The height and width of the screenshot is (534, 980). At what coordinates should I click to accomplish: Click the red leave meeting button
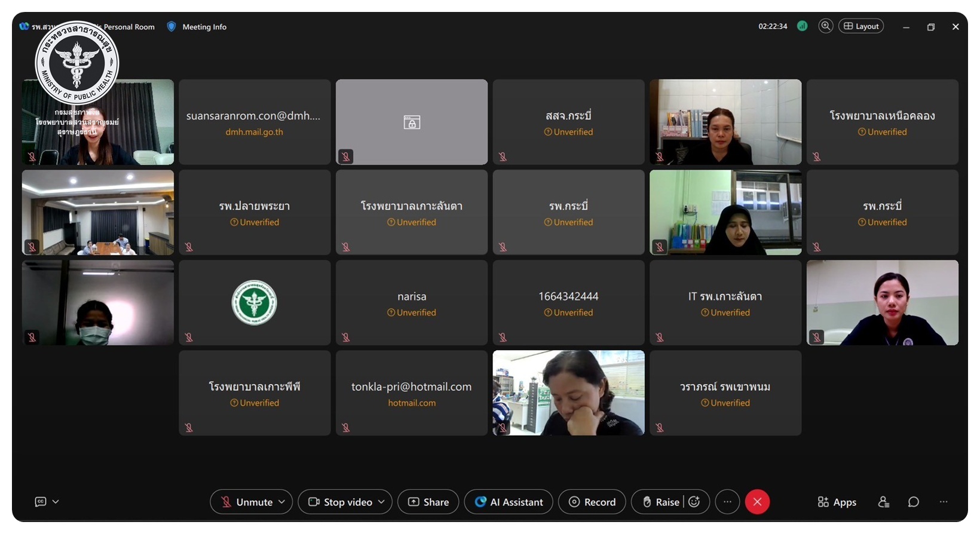(757, 502)
